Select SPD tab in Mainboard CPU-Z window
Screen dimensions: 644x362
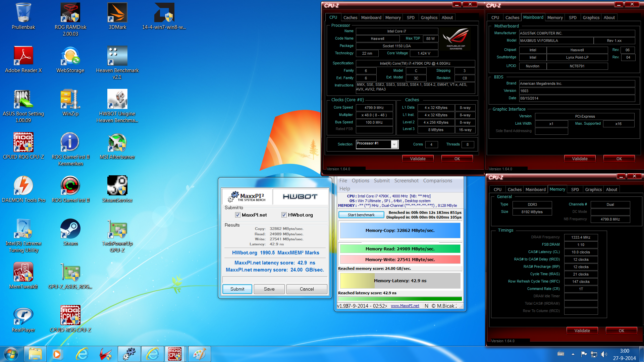573,17
